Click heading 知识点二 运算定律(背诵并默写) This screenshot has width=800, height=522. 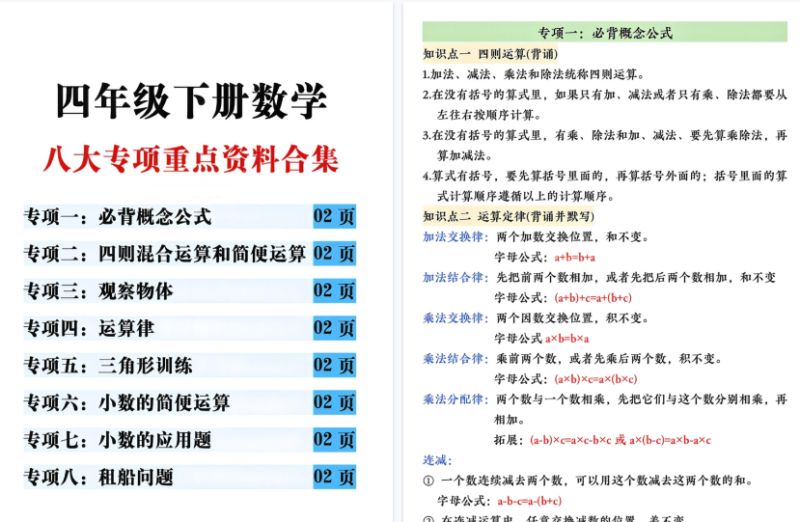509,216
